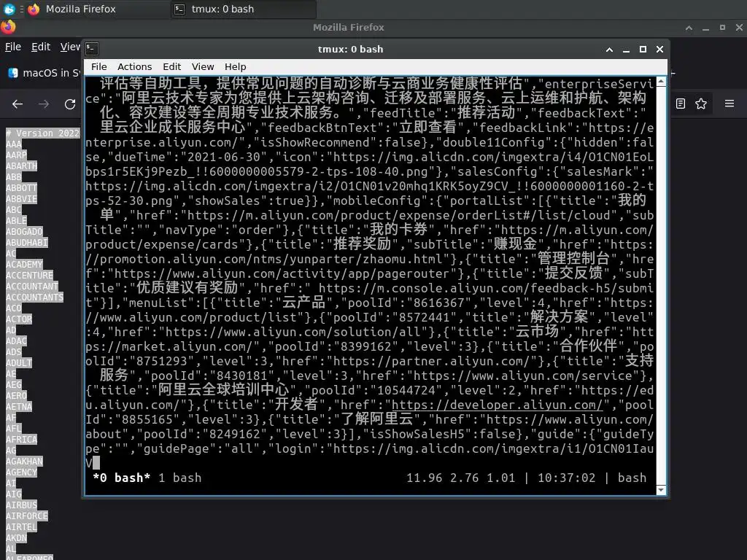Click 'ADULT' in the Firefox page list
Viewport: 747px width, 560px height.
(19, 363)
